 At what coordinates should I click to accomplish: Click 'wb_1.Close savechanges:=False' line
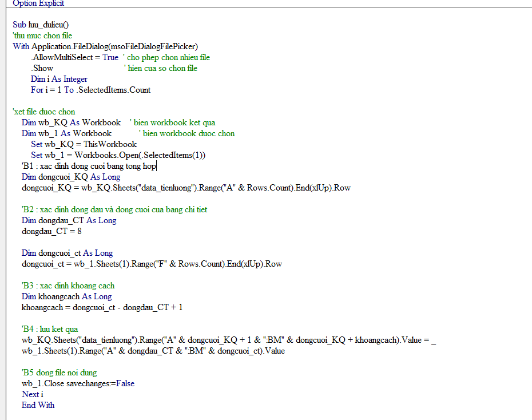tap(78, 383)
